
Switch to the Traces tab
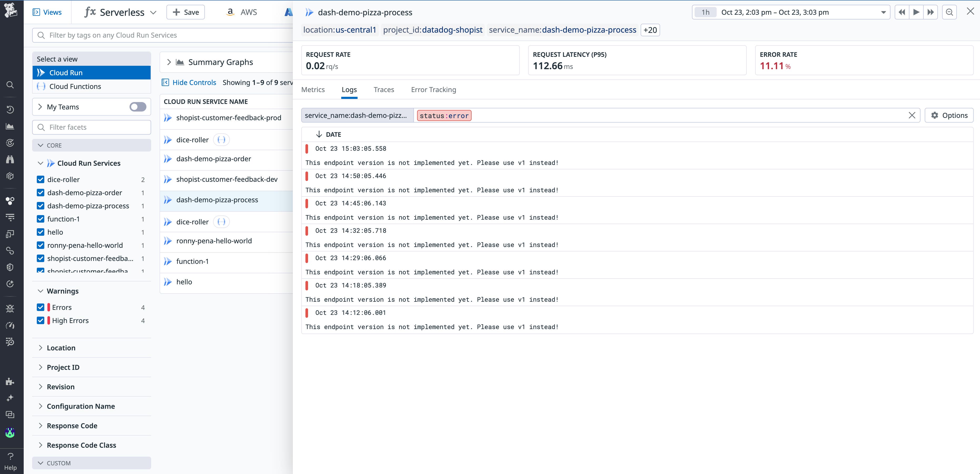(x=383, y=90)
